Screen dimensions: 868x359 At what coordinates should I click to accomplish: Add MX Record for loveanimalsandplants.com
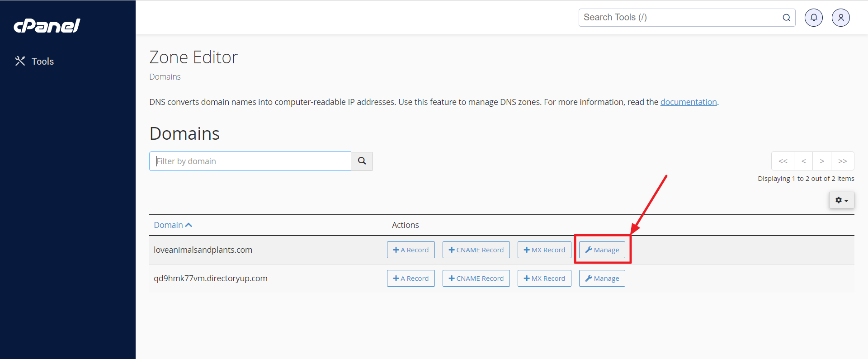[544, 250]
